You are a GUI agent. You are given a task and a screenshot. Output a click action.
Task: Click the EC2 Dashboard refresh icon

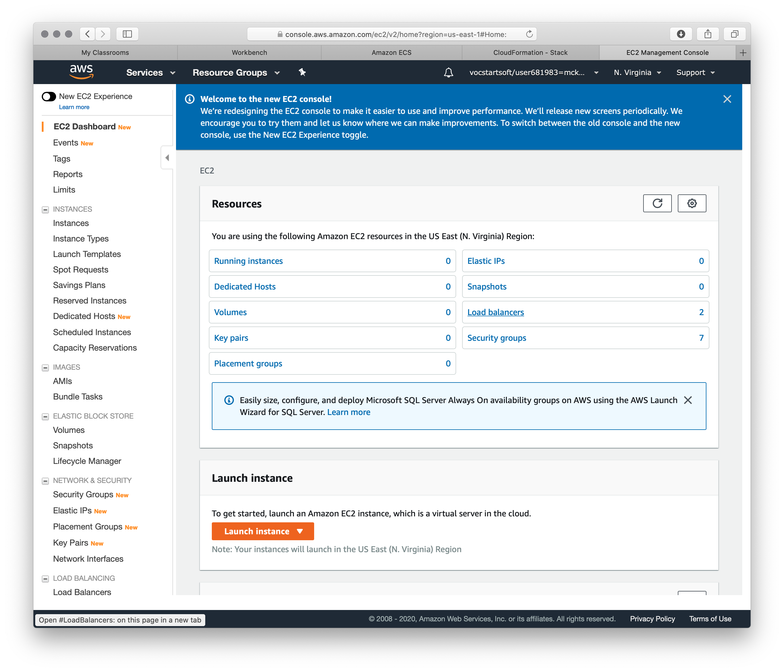(x=657, y=203)
